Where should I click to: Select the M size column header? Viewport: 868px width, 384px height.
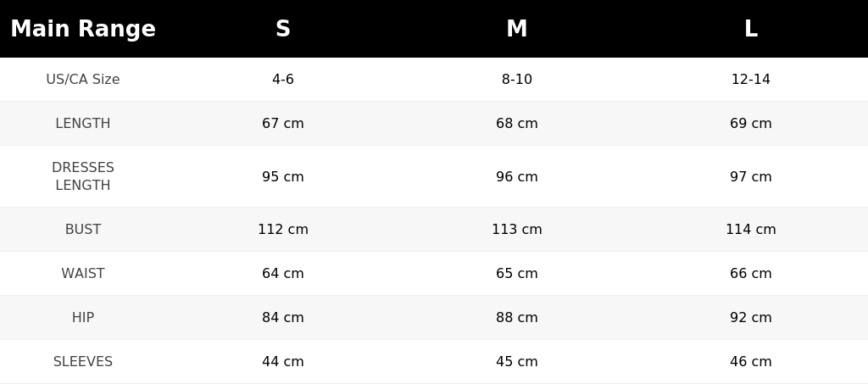click(x=516, y=29)
